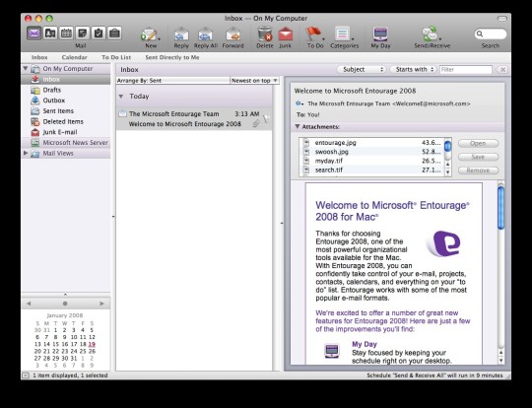
Task: Open the Subject filter dropdown
Action: tap(362, 69)
